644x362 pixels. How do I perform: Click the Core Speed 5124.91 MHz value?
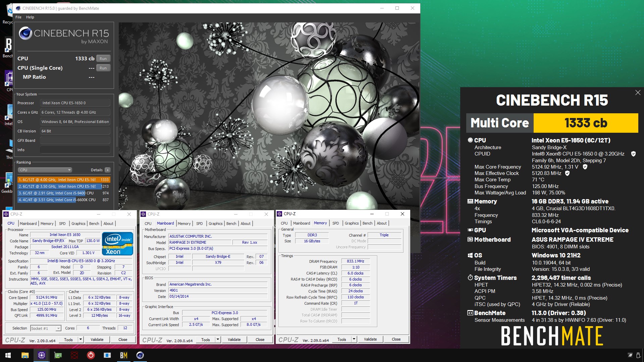[47, 298]
